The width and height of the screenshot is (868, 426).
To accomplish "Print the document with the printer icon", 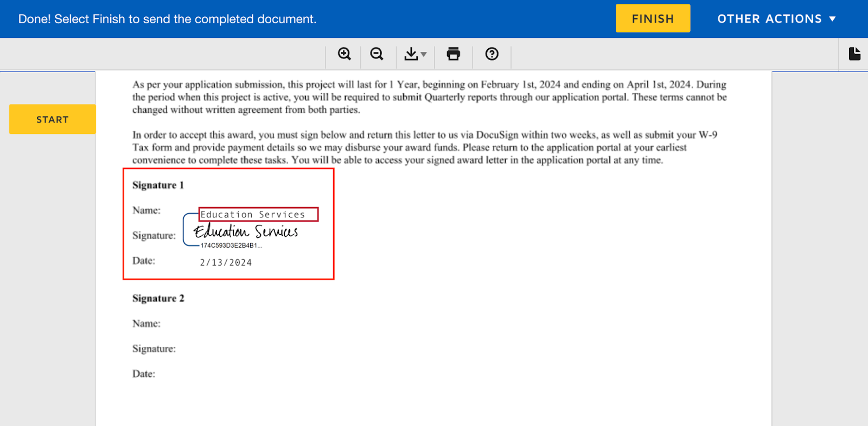I will click(x=453, y=54).
